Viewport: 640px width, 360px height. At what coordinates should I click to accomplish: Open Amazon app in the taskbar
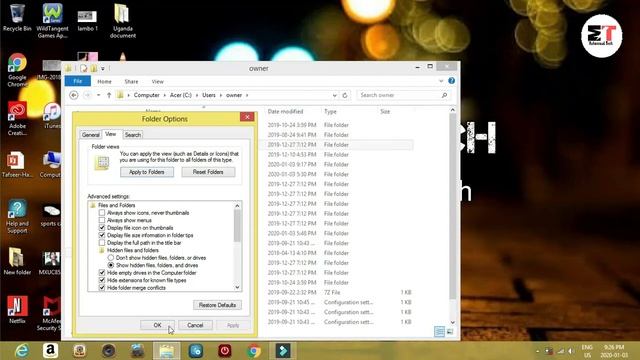click(x=50, y=351)
